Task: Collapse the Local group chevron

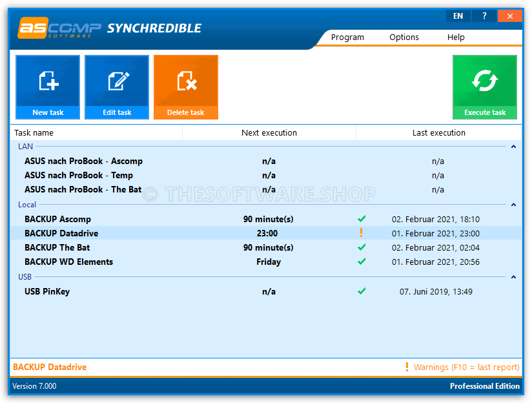Action: pos(513,205)
